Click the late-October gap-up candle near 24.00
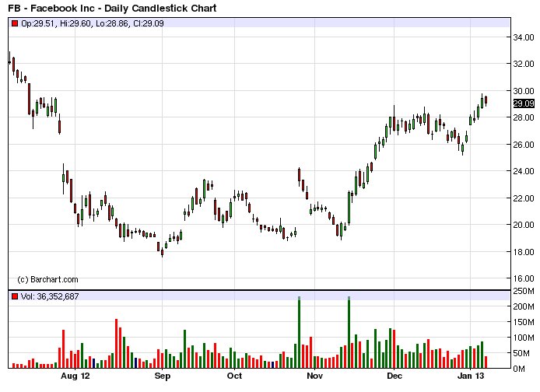The width and height of the screenshot is (540, 392). [x=300, y=175]
